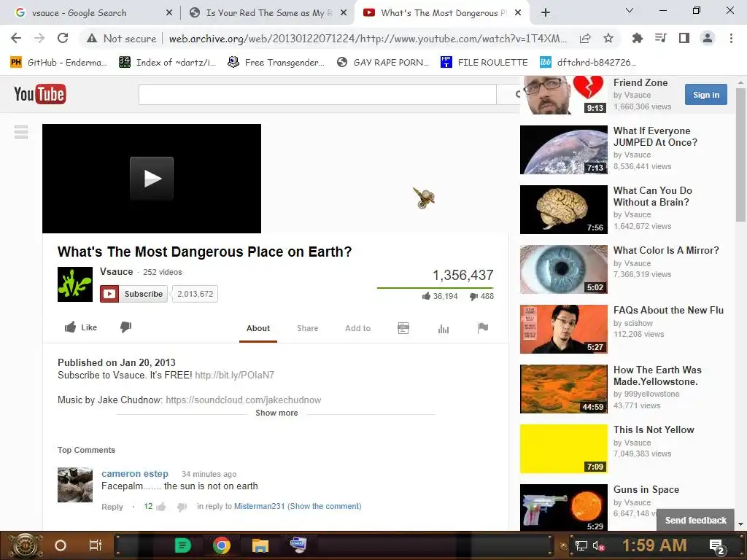Viewport: 747px width, 560px height.
Task: Toggle the Chrome side panel
Action: tap(684, 38)
